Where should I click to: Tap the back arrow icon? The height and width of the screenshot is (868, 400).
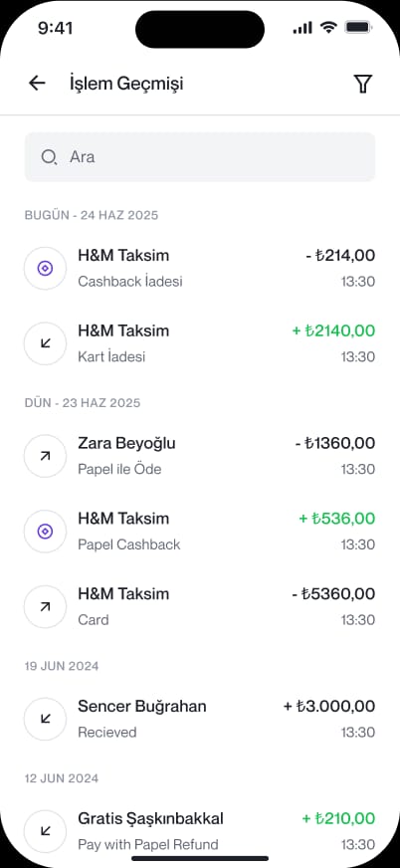37,84
